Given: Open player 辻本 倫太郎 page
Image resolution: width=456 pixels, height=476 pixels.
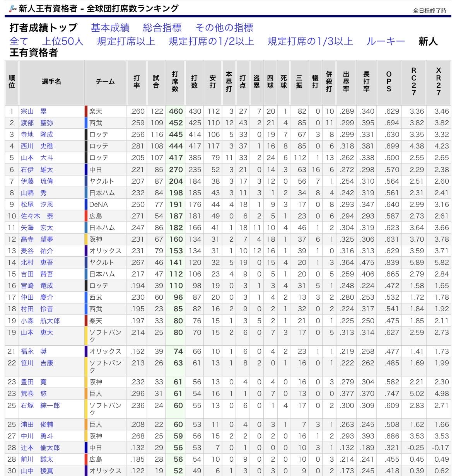Looking at the screenshot, I should (40, 448).
